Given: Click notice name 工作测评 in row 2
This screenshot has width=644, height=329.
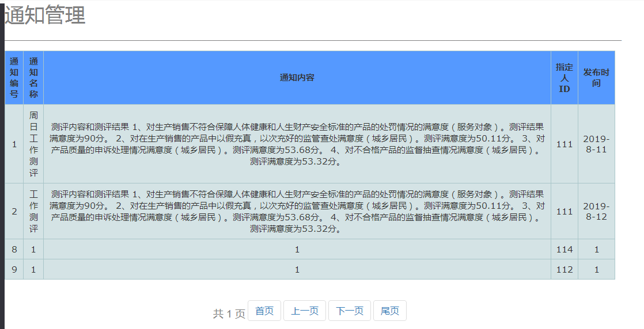Looking at the screenshot, I should point(33,211).
